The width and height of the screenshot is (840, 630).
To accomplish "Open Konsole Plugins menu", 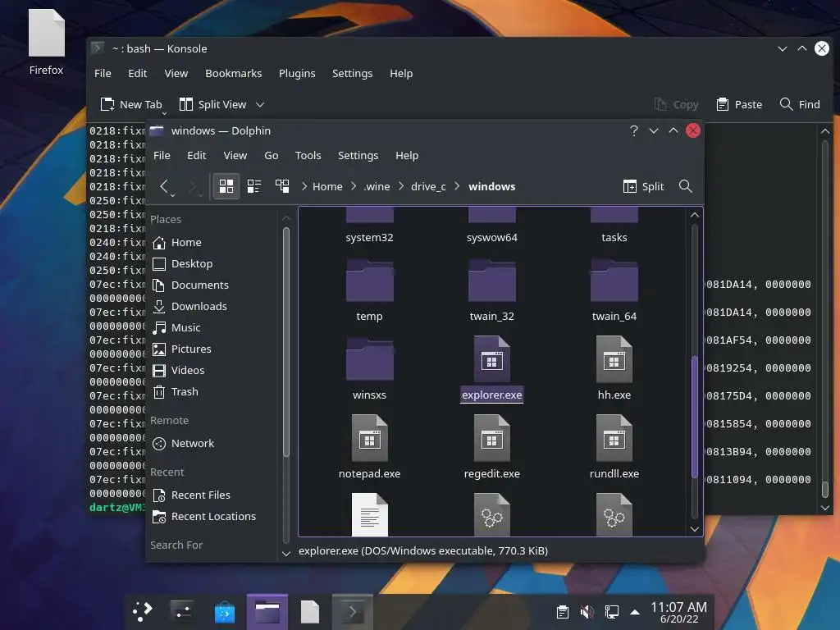I will 297,73.
